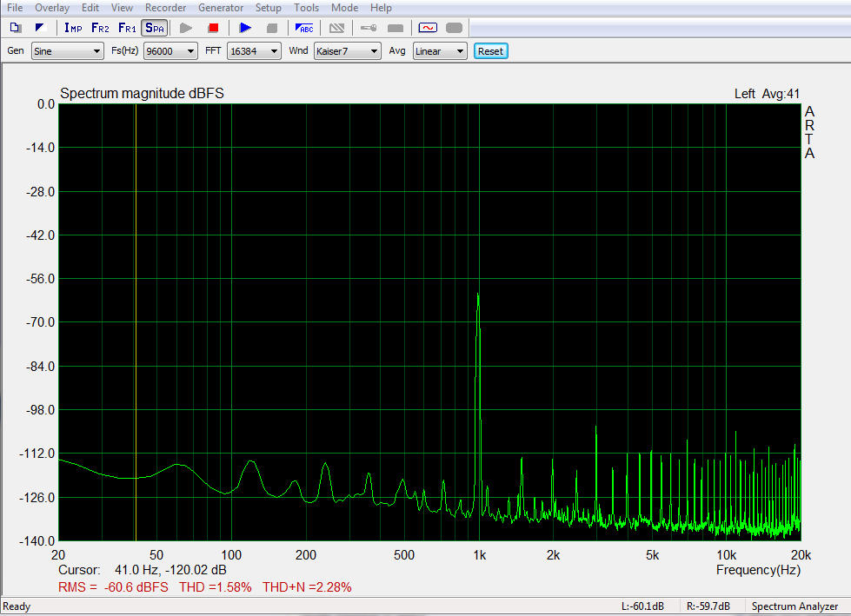The image size is (851, 616).
Task: Open the View menu
Action: (x=122, y=8)
